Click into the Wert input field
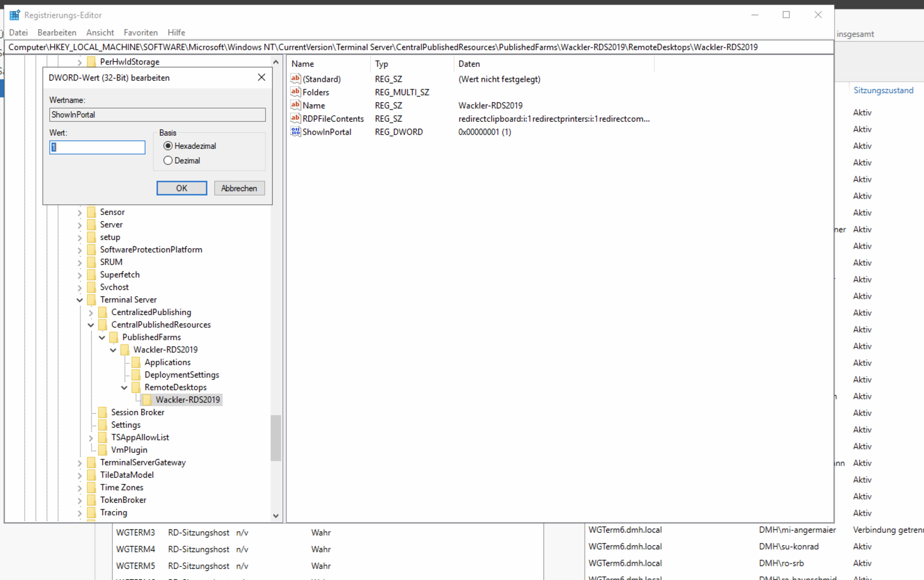Viewport: 924px width, 580px height. [x=97, y=147]
